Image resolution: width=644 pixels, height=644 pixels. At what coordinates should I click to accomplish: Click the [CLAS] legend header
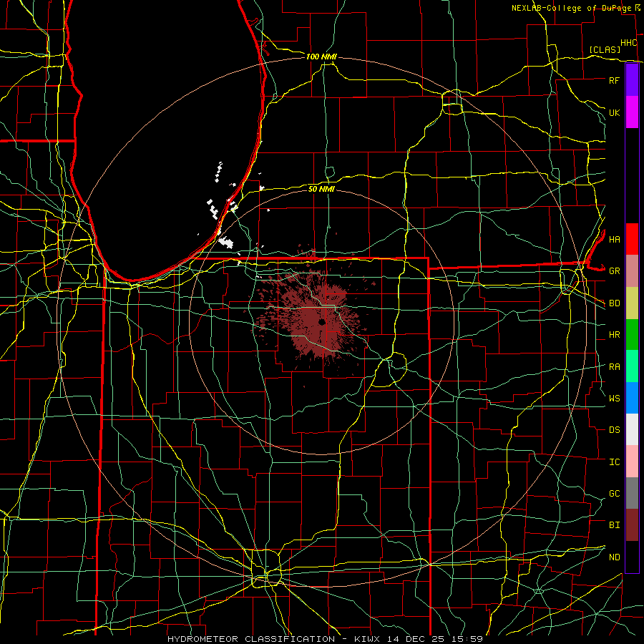pos(605,49)
